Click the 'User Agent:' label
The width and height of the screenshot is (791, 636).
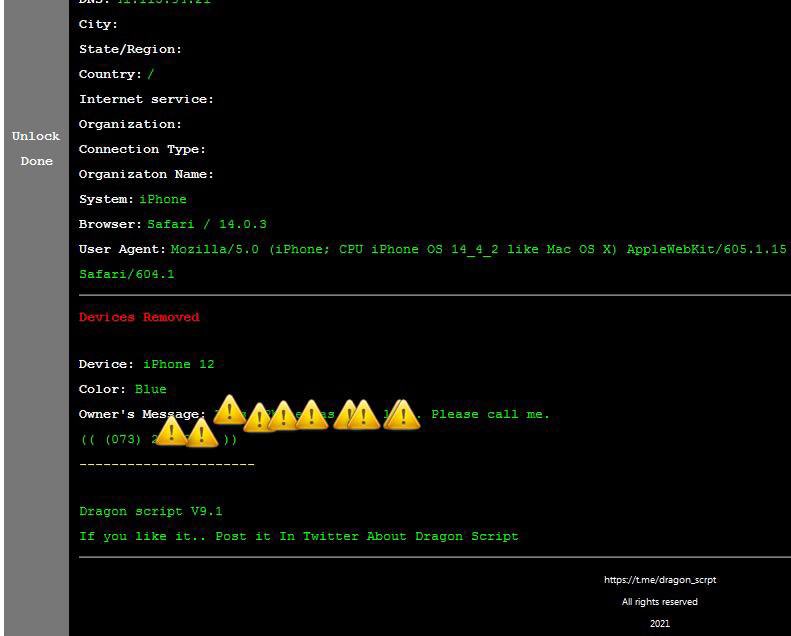point(122,249)
